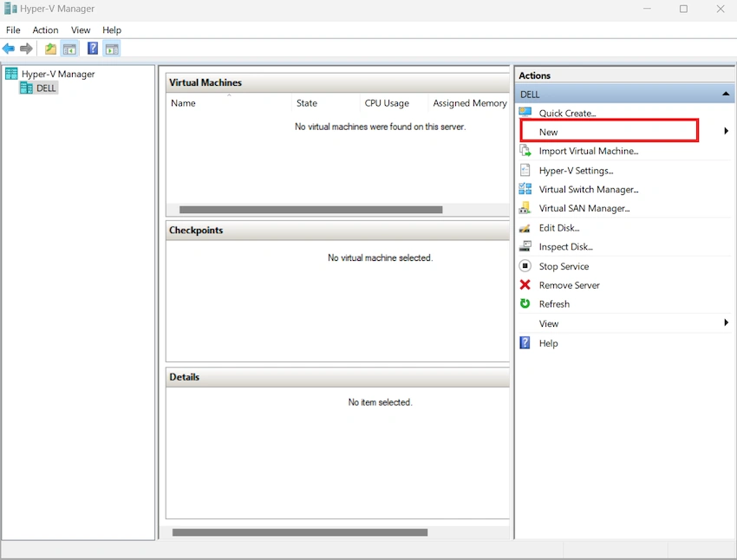Expand the View submenu arrow

tap(727, 322)
